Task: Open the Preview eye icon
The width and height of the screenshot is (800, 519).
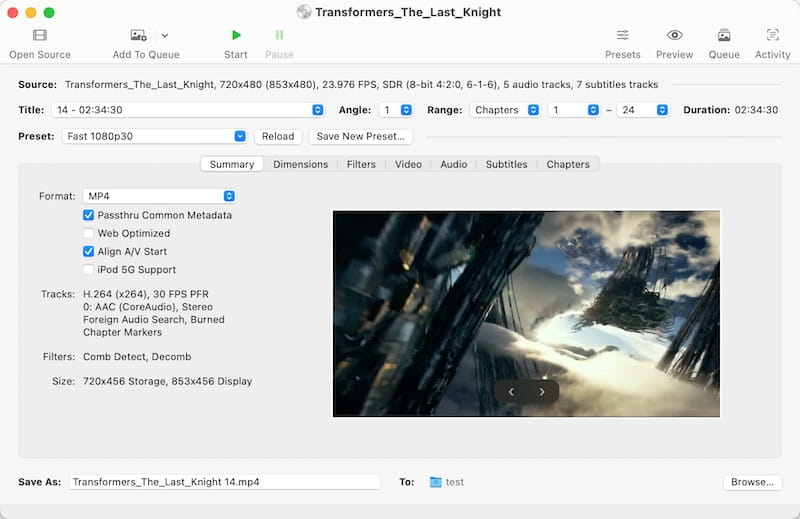Action: [674, 35]
